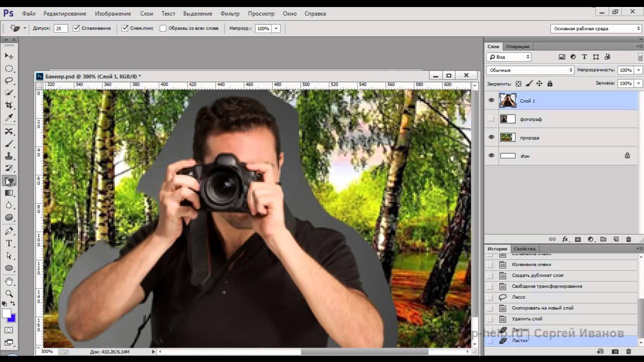Toggle Quick Mask mode
Image resolution: width=644 pixels, height=362 pixels.
9,330
